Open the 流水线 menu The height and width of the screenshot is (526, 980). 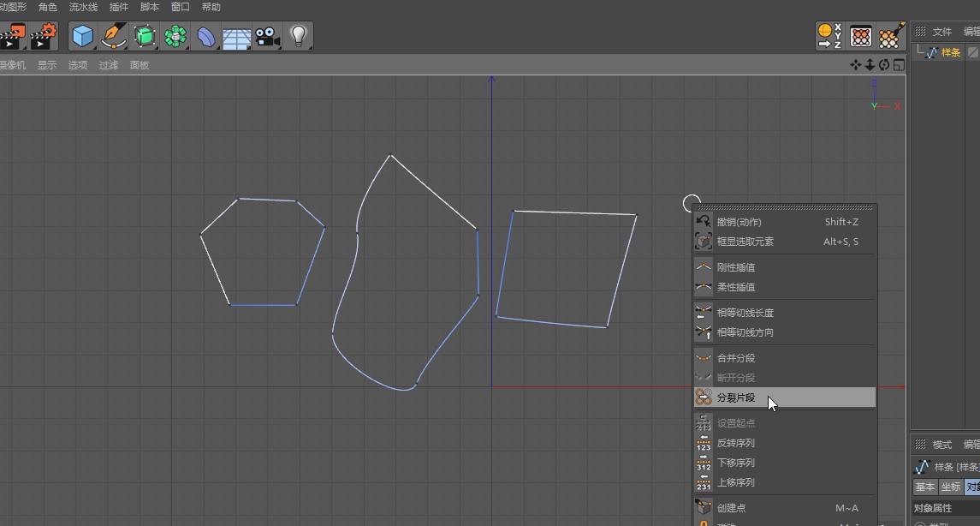click(x=83, y=7)
